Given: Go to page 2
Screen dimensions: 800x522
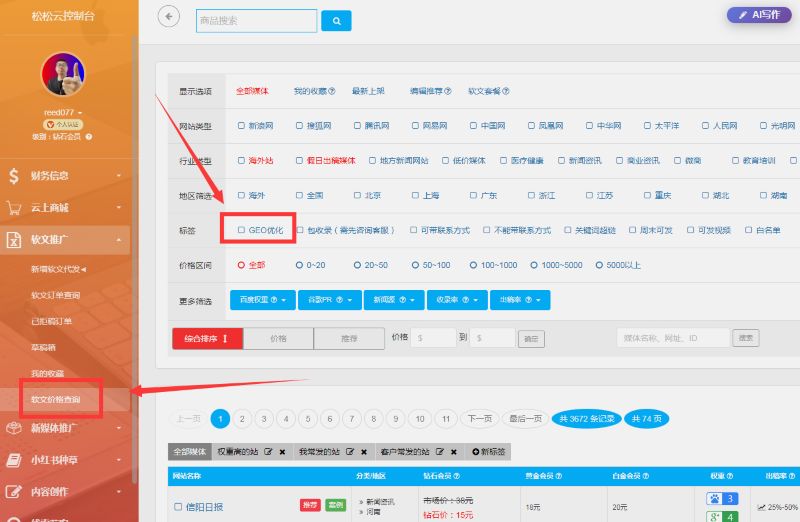Looking at the screenshot, I should tap(242, 419).
